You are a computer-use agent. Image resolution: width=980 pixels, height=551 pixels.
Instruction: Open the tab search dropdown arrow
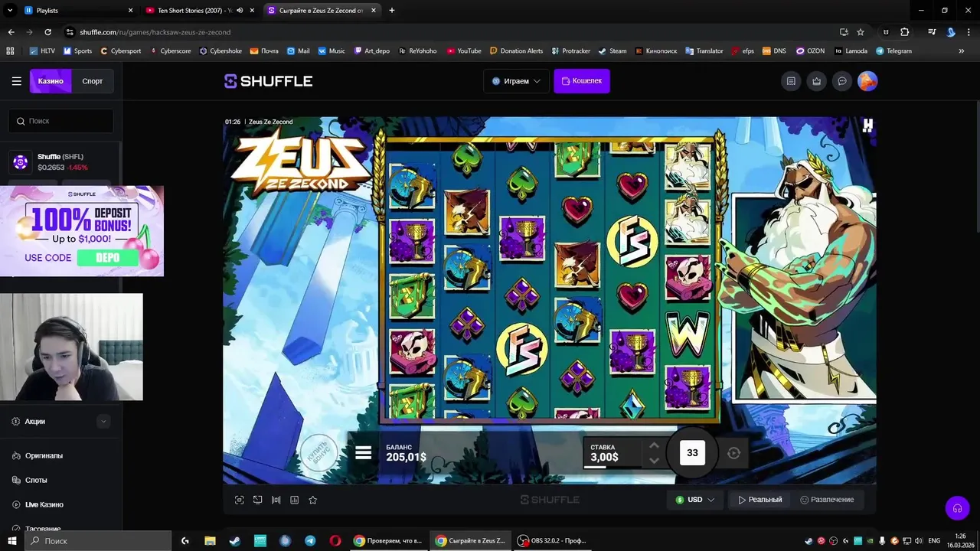tap(10, 11)
